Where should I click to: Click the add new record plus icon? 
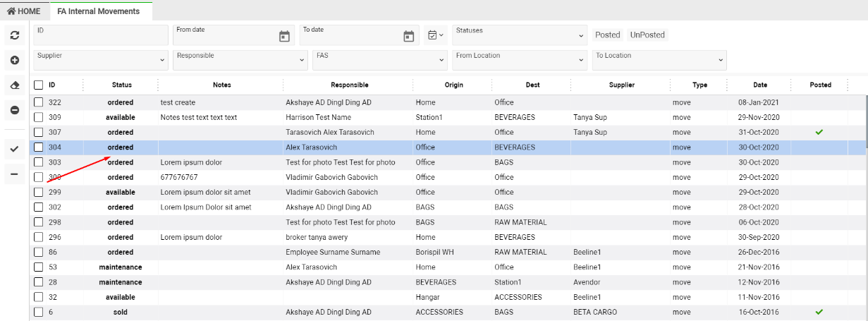pos(14,61)
